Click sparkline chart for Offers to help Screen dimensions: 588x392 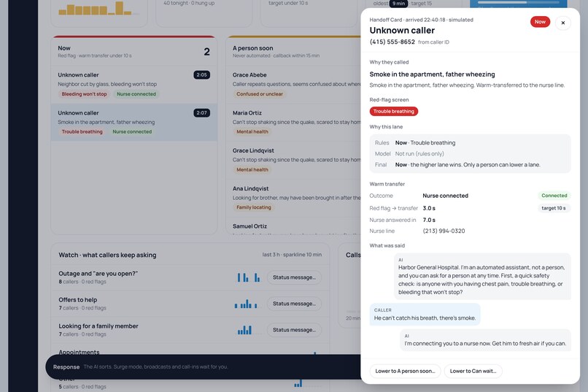coord(246,304)
